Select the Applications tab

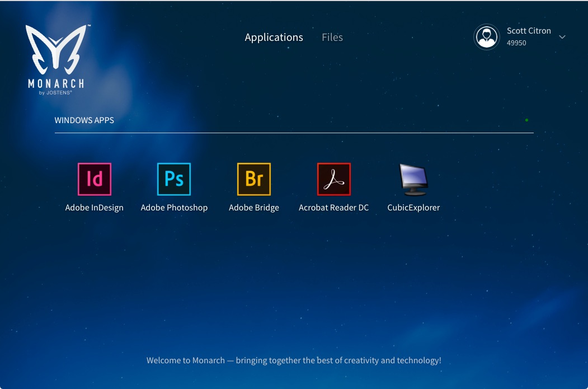click(x=274, y=37)
